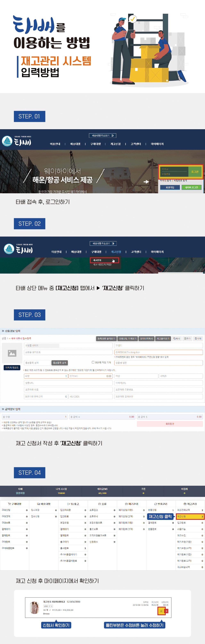The height and width of the screenshot is (644, 205).
Task: Open 배송대행 주소보기 in STEP 01 header
Action: (102, 136)
